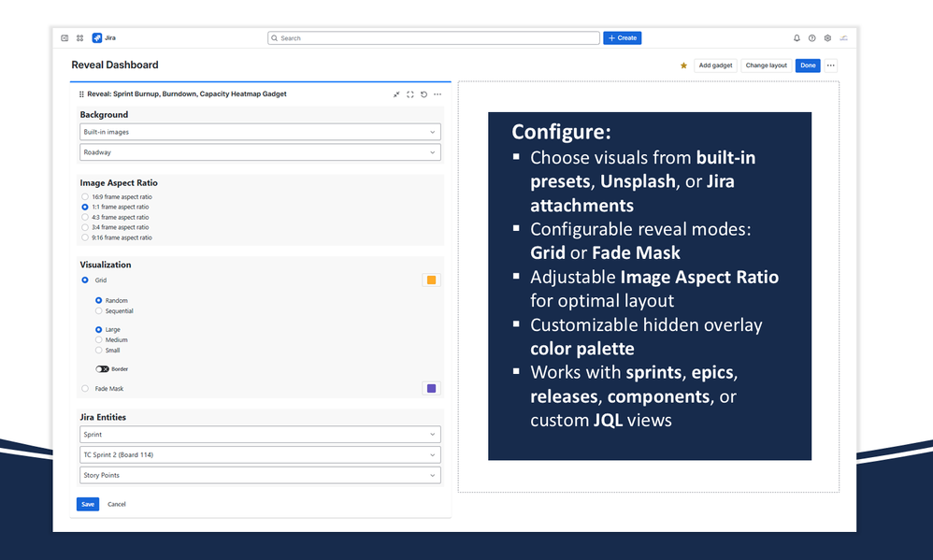Minimize the Reveal gadget
This screenshot has width=933, height=560.
(396, 94)
